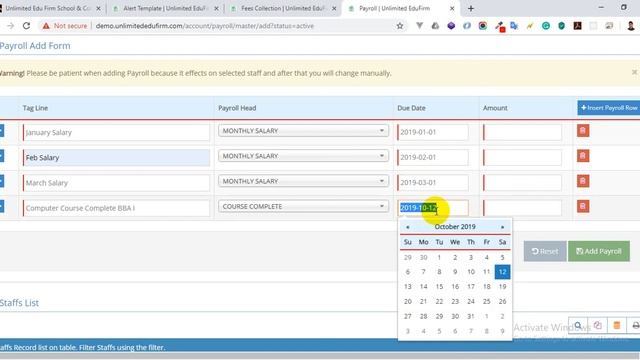Click the March Salary tag line field
Screen dimensions: 640x360
[116, 183]
